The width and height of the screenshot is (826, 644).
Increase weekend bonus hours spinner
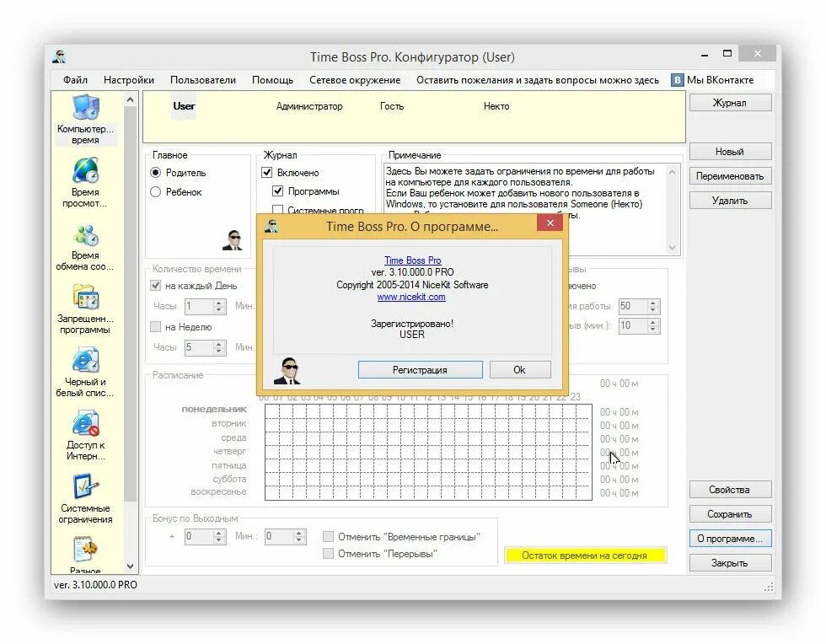(219, 533)
